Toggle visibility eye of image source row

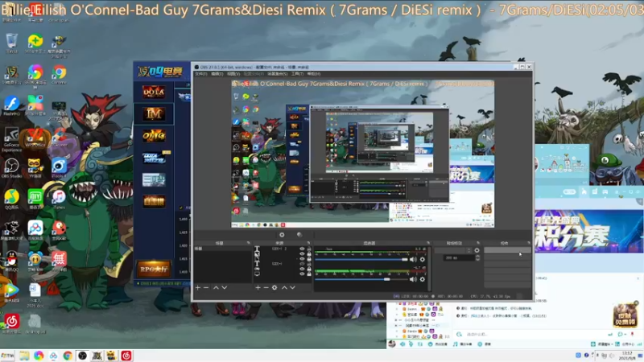tap(303, 253)
